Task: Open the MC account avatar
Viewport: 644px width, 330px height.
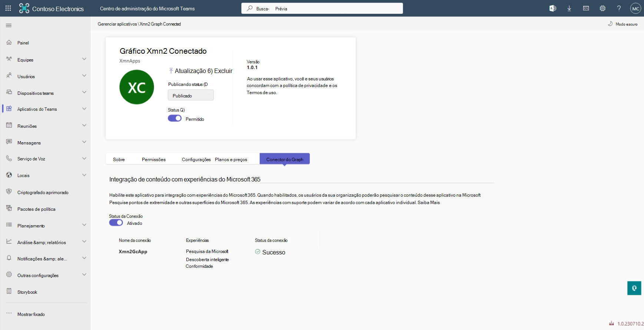Action: click(635, 8)
